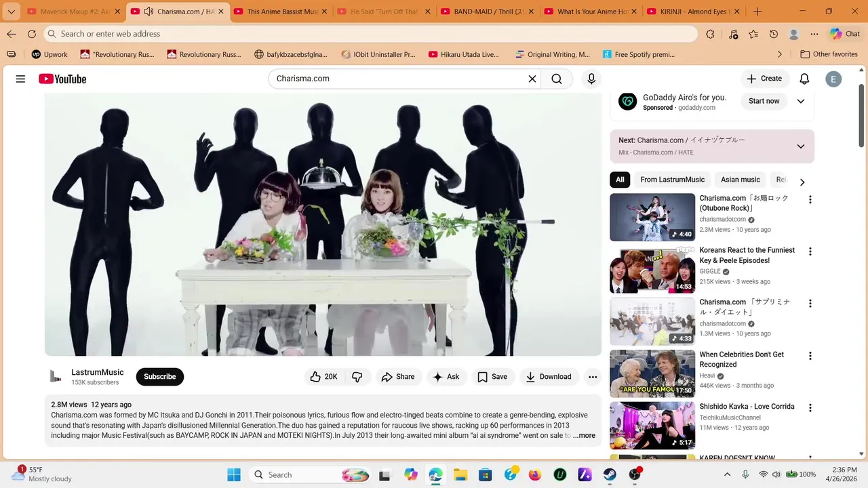Open browser Settings and more ellipsis
868x488 pixels.
click(814, 34)
